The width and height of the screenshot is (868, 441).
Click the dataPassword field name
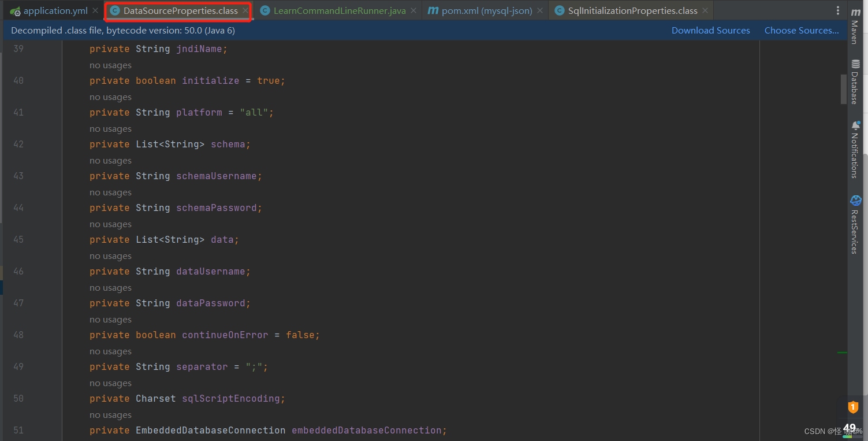(x=211, y=303)
